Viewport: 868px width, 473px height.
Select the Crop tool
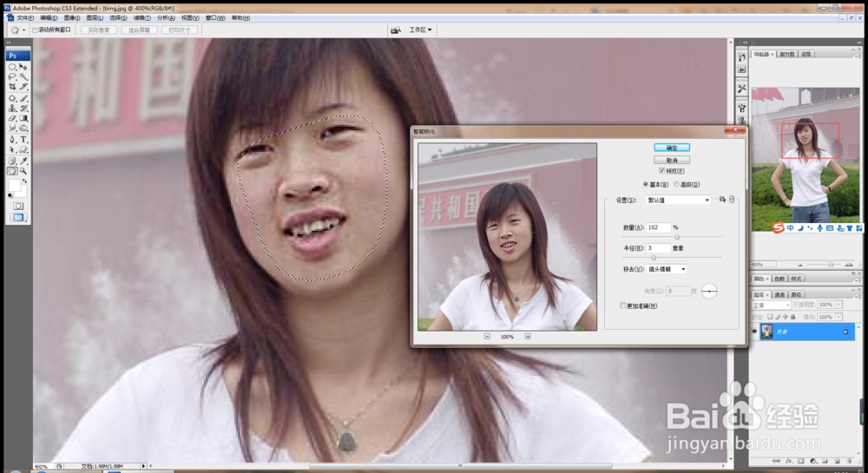pos(12,87)
